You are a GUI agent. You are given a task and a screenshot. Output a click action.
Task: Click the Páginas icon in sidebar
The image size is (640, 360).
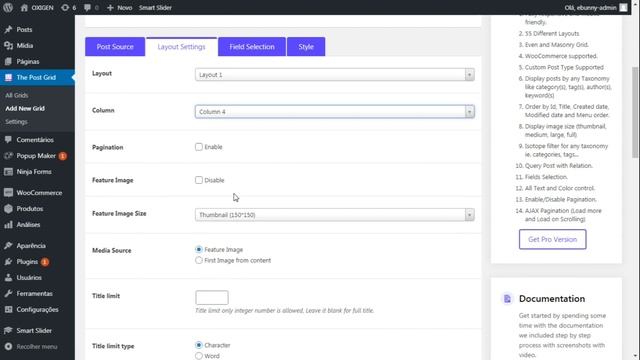coord(8,61)
